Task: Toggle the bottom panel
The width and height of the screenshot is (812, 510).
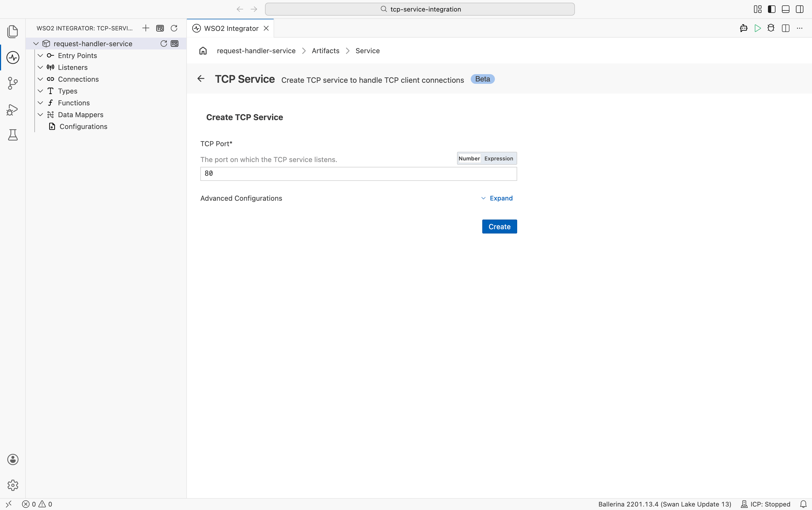Action: click(786, 9)
